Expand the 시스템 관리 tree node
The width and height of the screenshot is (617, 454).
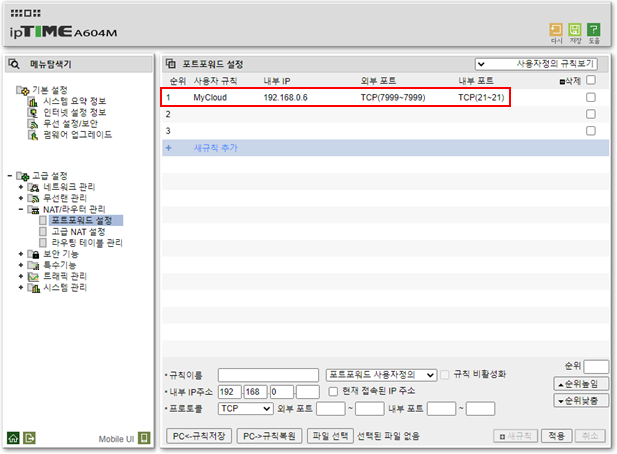pos(21,288)
